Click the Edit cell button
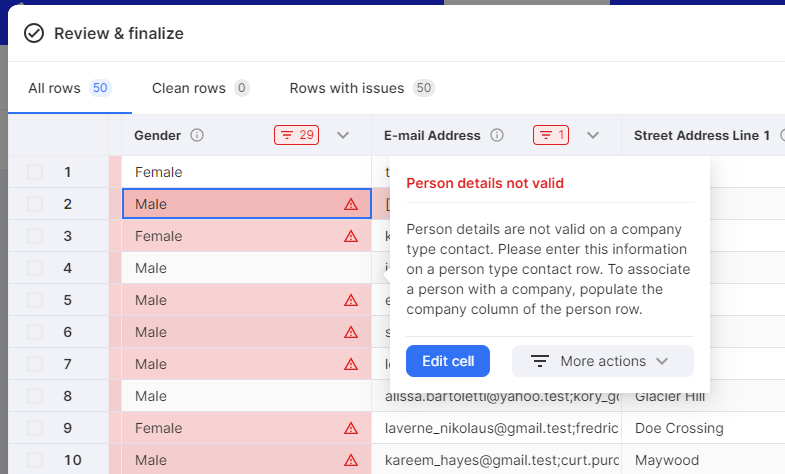 [x=448, y=361]
